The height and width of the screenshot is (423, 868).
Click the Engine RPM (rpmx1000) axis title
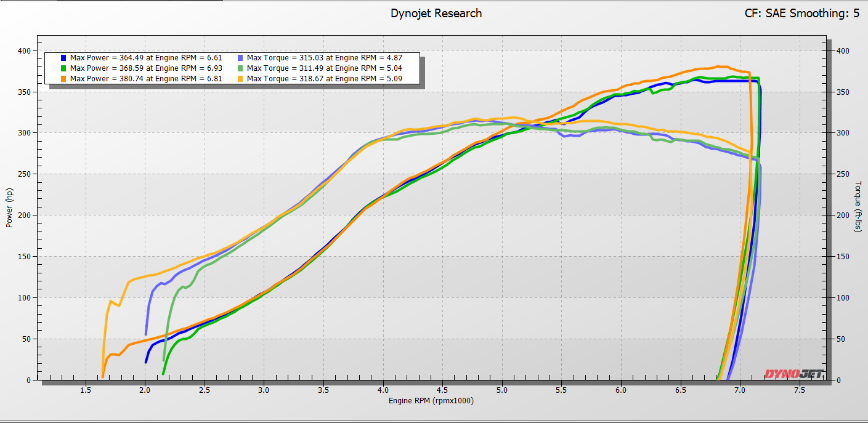pos(431,401)
